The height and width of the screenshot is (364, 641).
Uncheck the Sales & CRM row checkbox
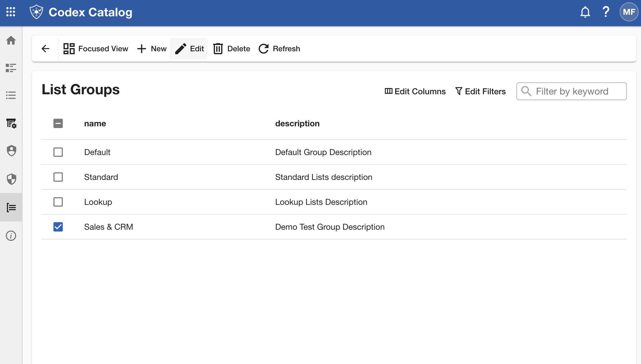[58, 227]
